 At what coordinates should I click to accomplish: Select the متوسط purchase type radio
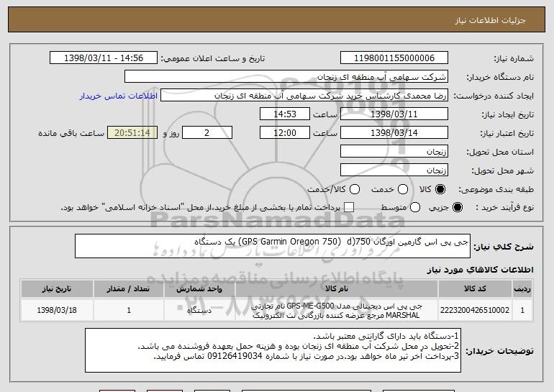(415, 207)
